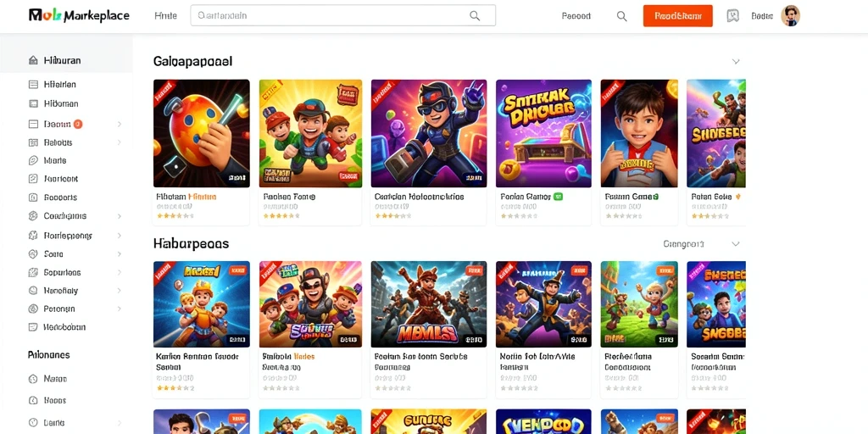Screen dimensions: 868x434
Task: Click the magnifier icon inside the search box
Action: 475,15
